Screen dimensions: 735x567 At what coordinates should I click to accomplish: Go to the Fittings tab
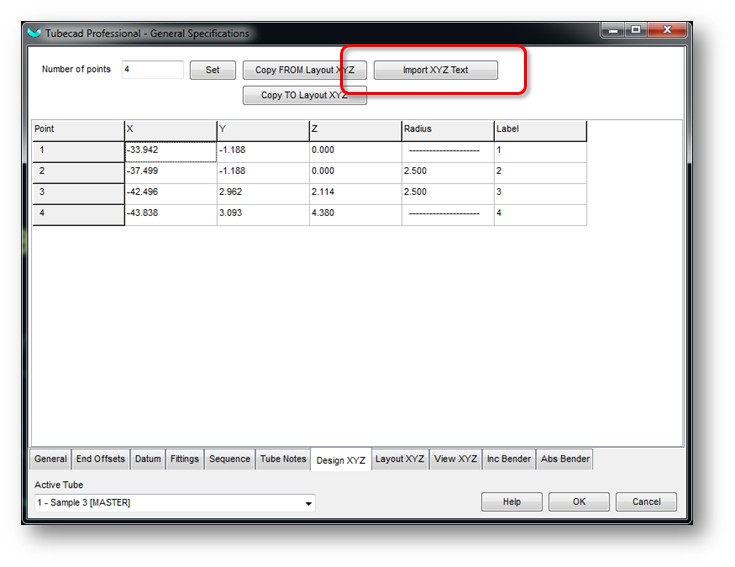pos(184,459)
